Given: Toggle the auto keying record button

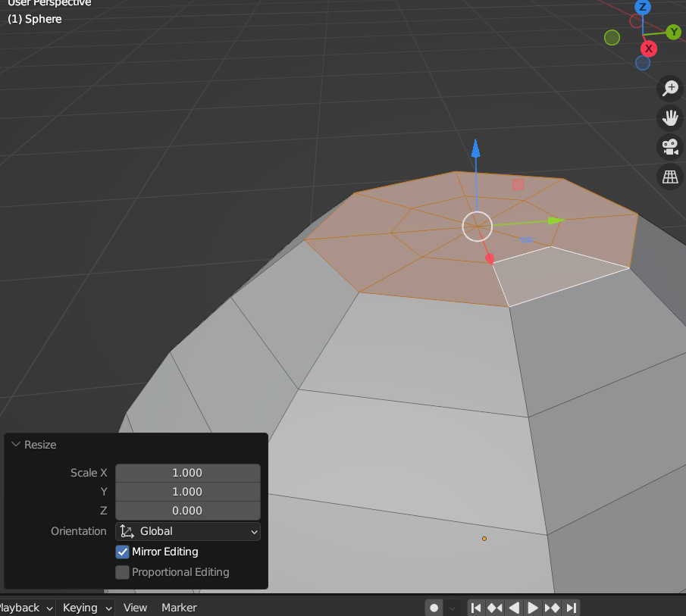Looking at the screenshot, I should 434,608.
